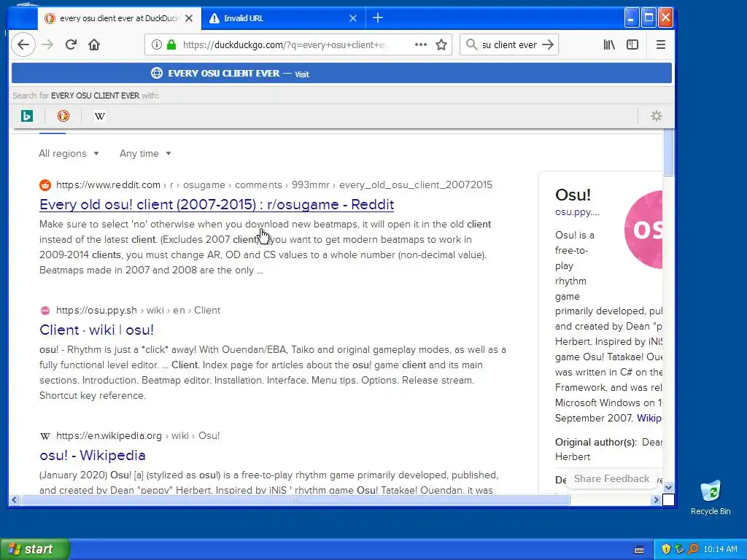
Task: Open search settings gear icon
Action: pos(657,116)
